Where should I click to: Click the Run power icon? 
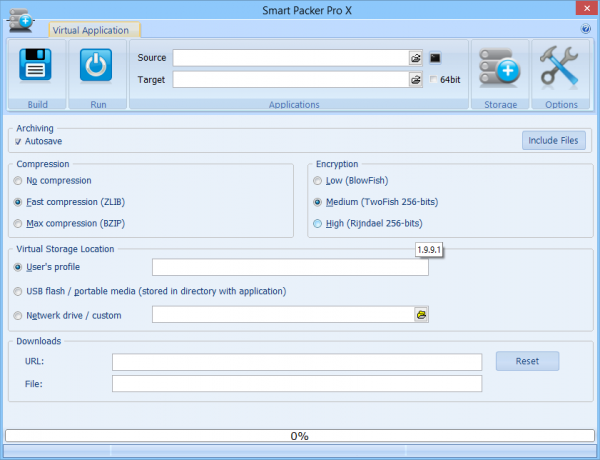96,65
